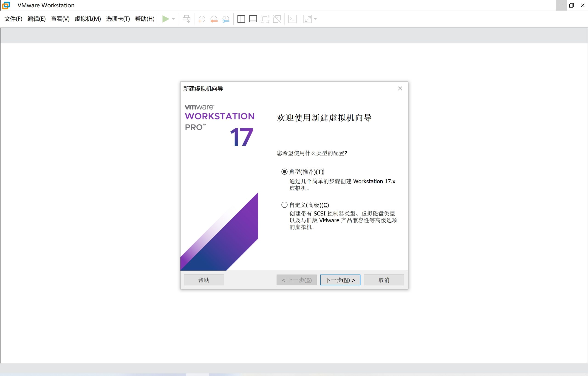Restore down the VMware Workstation window
The width and height of the screenshot is (588, 376).
[x=572, y=5]
